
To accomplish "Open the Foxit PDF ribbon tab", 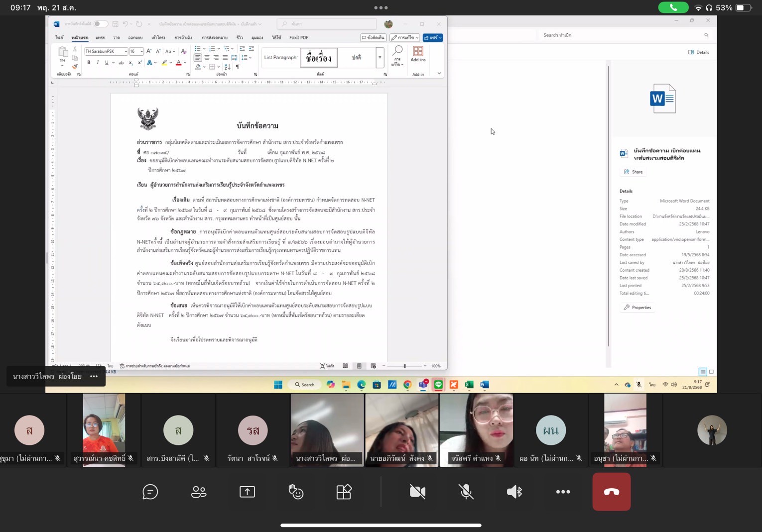I will 299,38.
